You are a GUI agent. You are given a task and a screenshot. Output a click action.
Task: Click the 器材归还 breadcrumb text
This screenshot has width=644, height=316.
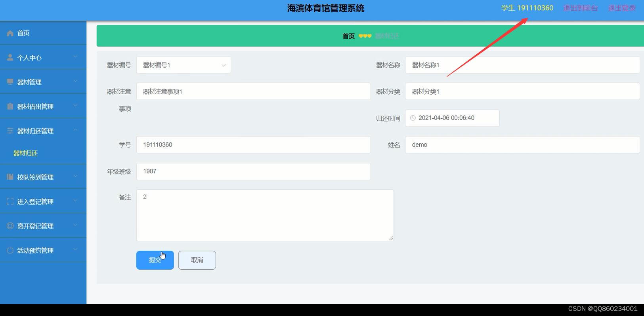click(x=387, y=36)
